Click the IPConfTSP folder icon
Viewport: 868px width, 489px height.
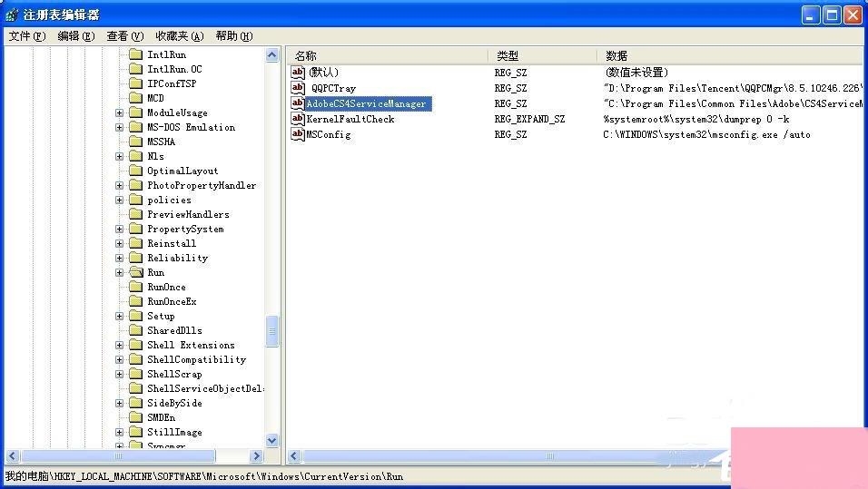pos(135,83)
